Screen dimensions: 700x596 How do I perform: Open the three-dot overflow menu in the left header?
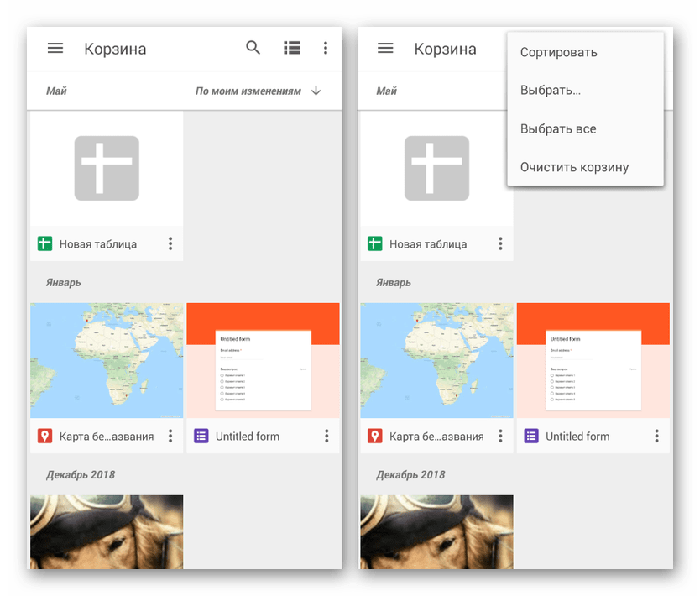(326, 48)
